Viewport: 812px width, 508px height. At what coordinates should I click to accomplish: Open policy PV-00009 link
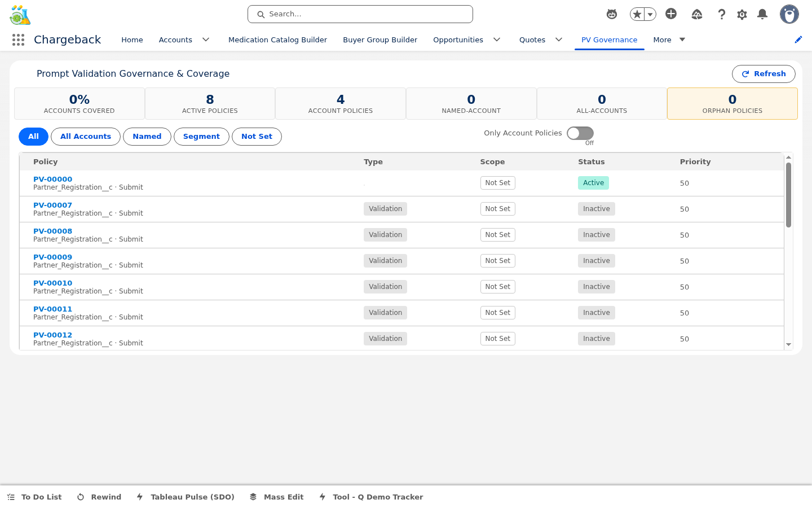52,257
